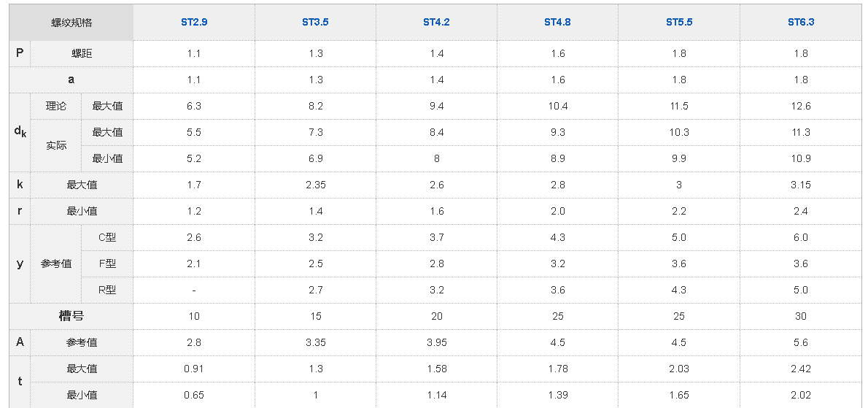Select the R型 row label
The image size is (868, 408).
click(x=107, y=290)
